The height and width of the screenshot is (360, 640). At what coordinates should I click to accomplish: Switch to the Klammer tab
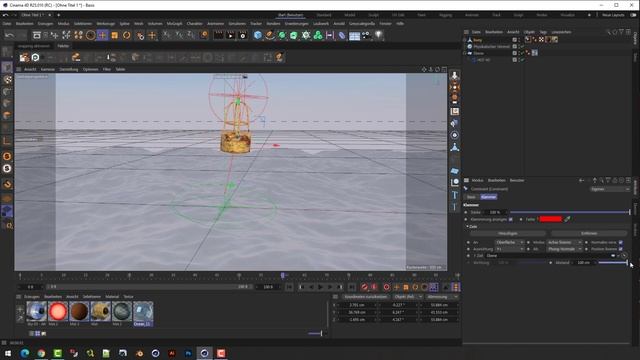coord(488,197)
